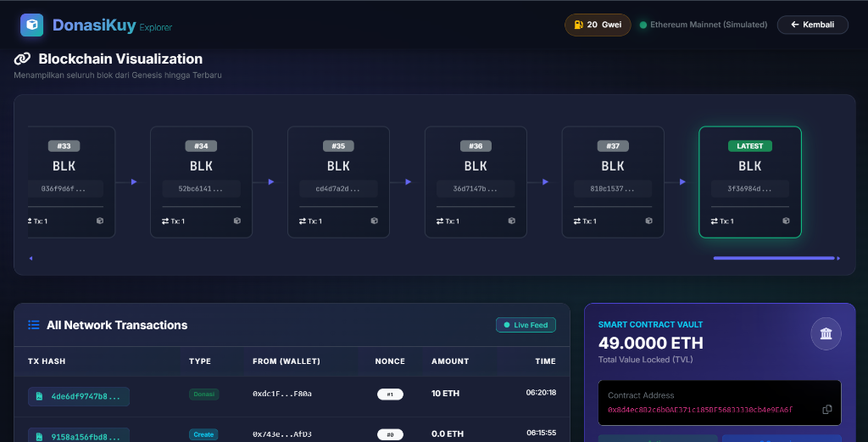This screenshot has width=868, height=442.
Task: Click hash 3f36984d... on LATEST block
Action: coord(750,189)
